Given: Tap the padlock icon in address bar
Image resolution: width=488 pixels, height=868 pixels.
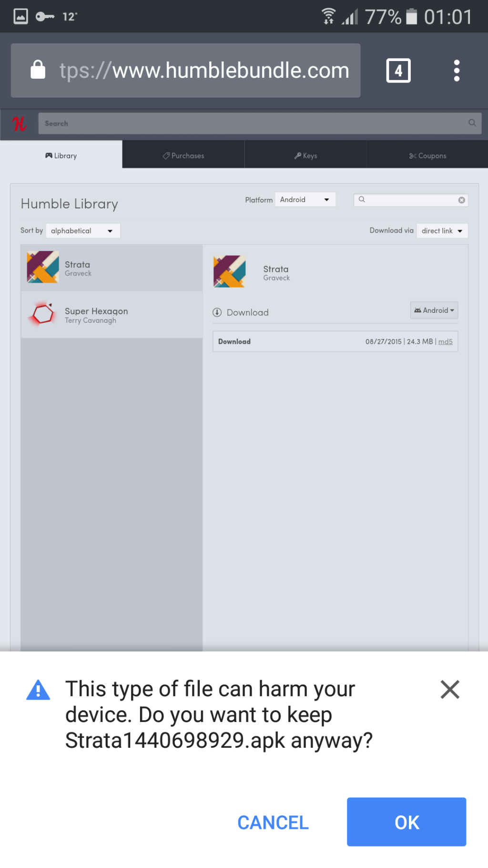Looking at the screenshot, I should point(38,70).
